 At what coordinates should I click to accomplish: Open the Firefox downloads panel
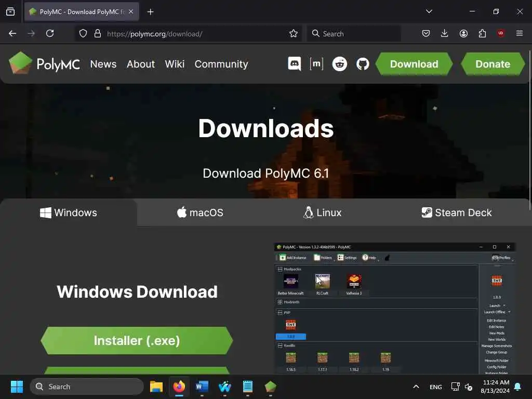[445, 33]
